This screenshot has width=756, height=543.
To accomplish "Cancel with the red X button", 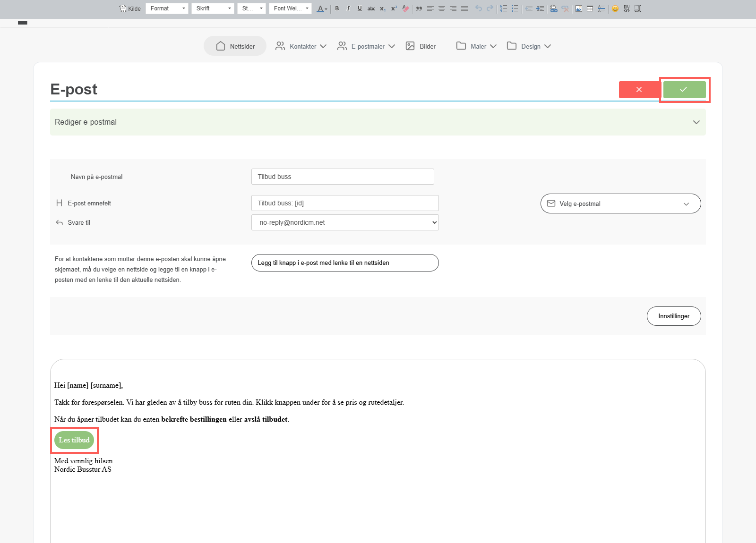I will (x=639, y=90).
